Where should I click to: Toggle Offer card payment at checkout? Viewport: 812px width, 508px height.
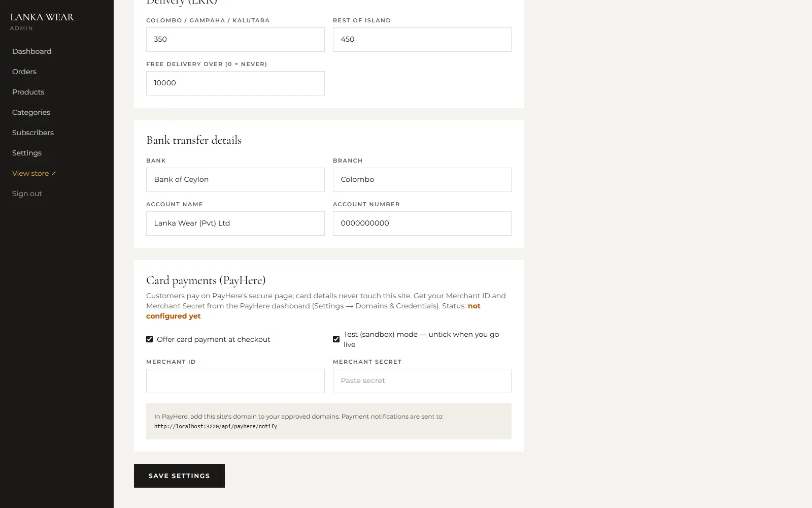pos(150,339)
